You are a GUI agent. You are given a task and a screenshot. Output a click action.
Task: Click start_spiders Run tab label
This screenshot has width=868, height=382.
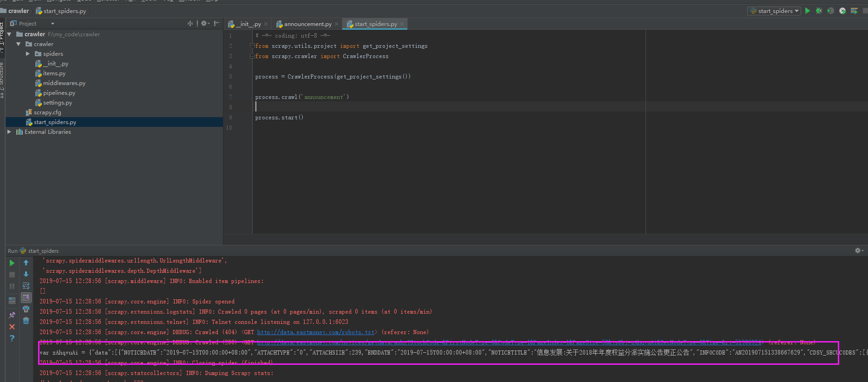tap(43, 251)
